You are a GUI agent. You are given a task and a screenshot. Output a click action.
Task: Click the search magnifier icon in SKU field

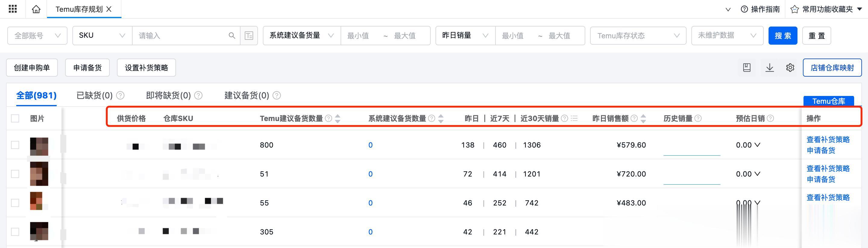[232, 35]
